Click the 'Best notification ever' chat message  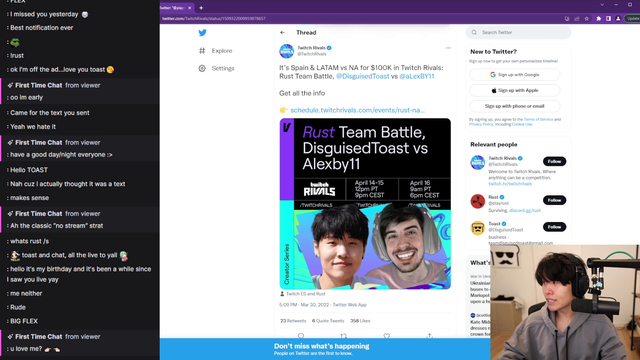[41, 28]
